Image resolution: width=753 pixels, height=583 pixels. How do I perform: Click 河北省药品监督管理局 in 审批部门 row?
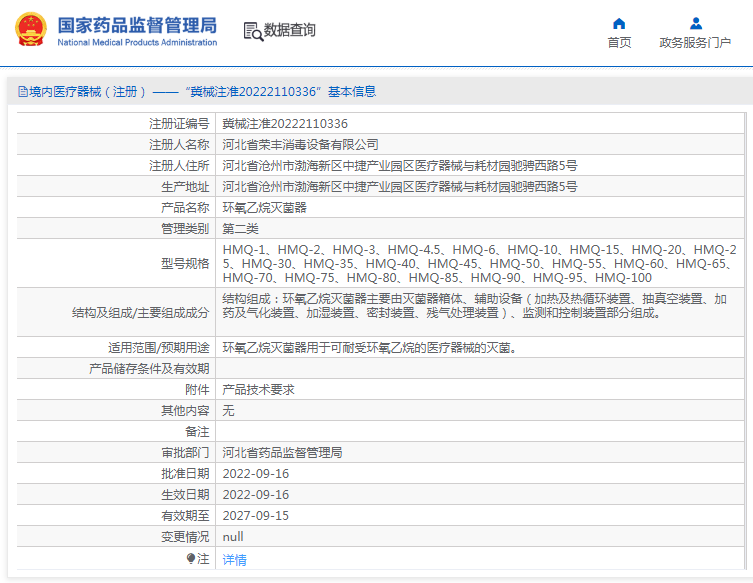pyautogui.click(x=282, y=453)
